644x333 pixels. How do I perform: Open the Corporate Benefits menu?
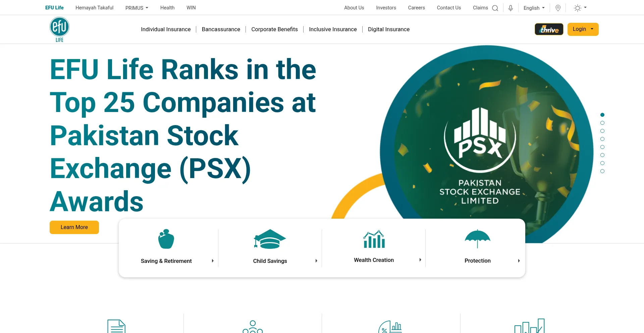(274, 30)
